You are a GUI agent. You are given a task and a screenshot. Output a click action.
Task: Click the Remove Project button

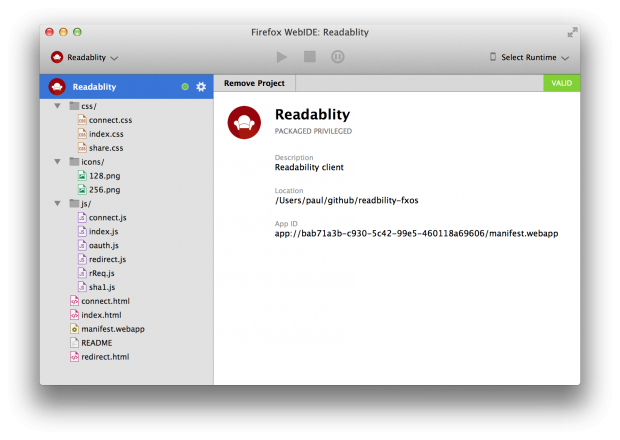(x=254, y=83)
